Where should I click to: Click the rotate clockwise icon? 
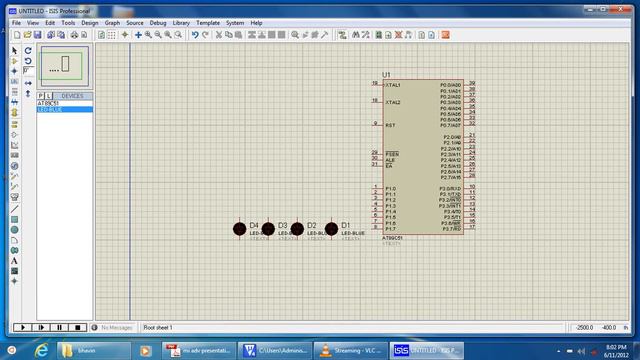[x=28, y=51]
